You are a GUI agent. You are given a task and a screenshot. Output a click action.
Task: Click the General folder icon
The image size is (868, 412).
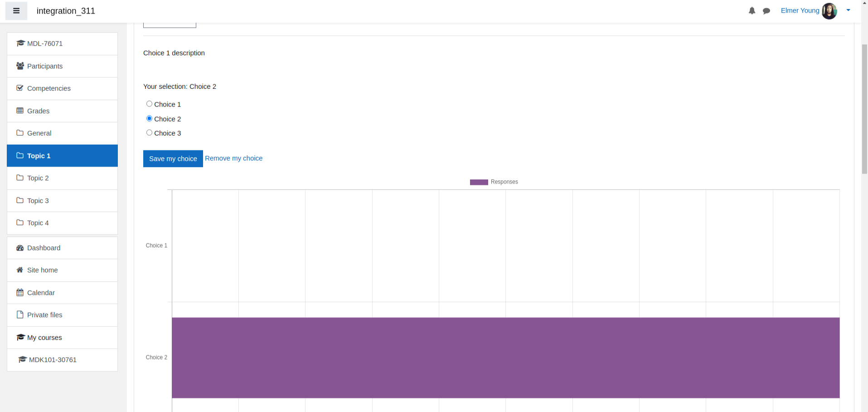pos(20,133)
